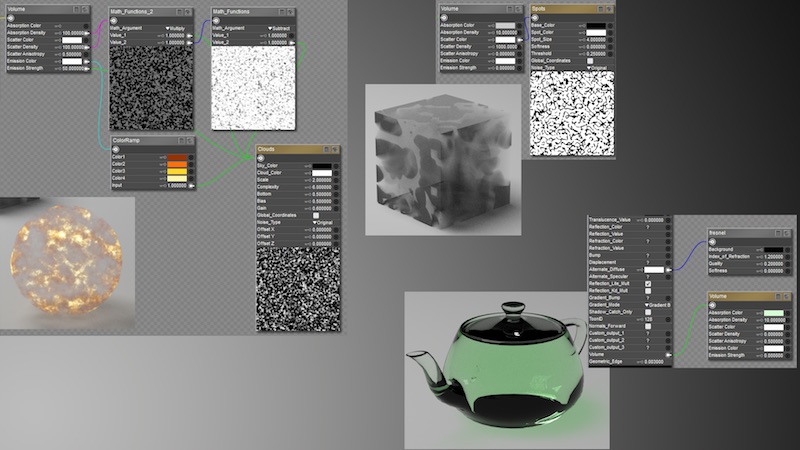The height and width of the screenshot is (450, 800).
Task: Open the Background swatch in the fresnel node
Action: (x=773, y=249)
